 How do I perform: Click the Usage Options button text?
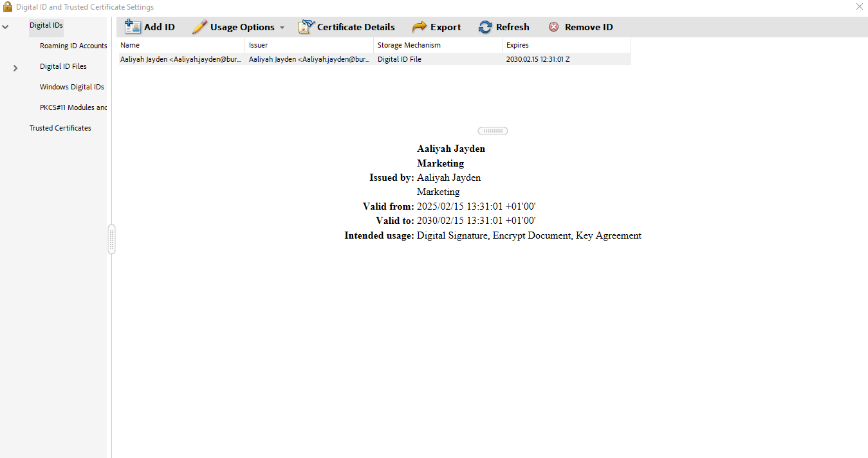243,27
